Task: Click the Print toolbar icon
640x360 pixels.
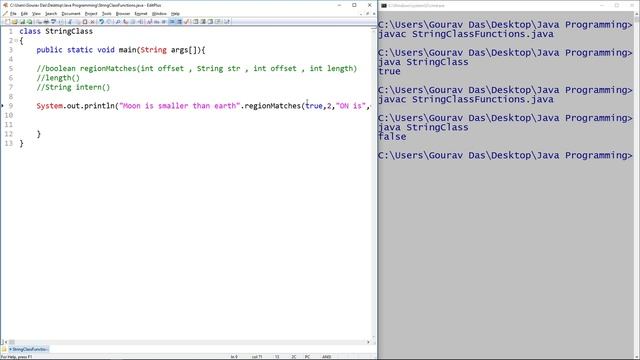Action: point(46,22)
